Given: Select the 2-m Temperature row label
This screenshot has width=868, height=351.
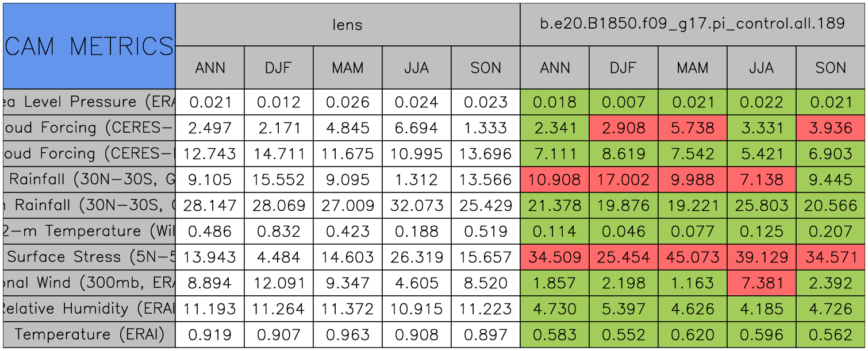Looking at the screenshot, I should point(89,232).
